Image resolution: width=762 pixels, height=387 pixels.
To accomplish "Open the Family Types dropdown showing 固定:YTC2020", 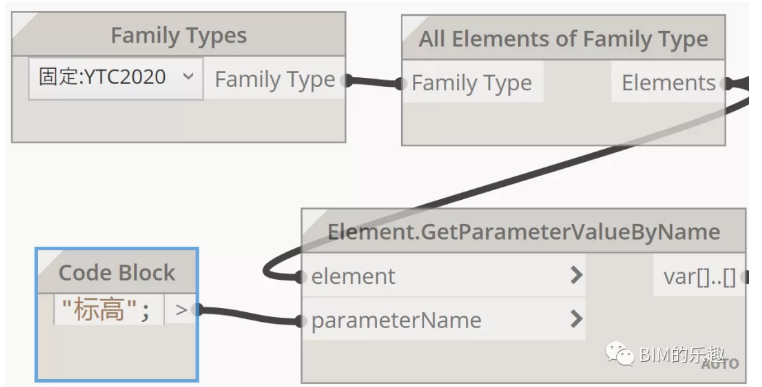I will [116, 78].
